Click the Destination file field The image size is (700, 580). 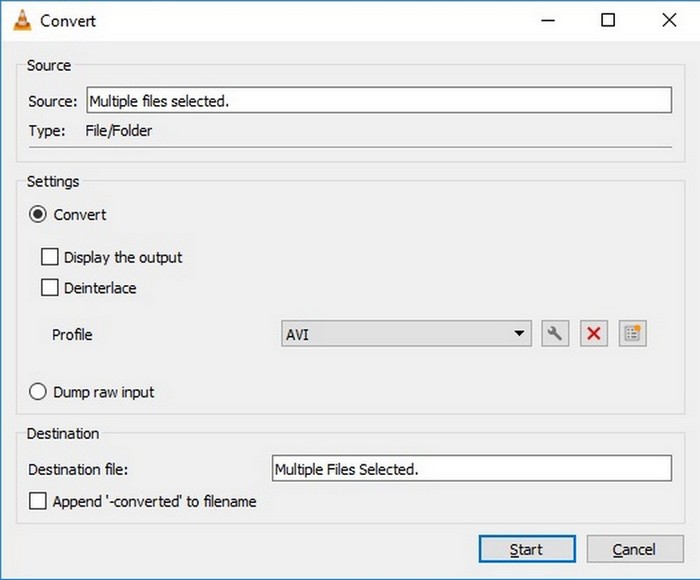471,468
